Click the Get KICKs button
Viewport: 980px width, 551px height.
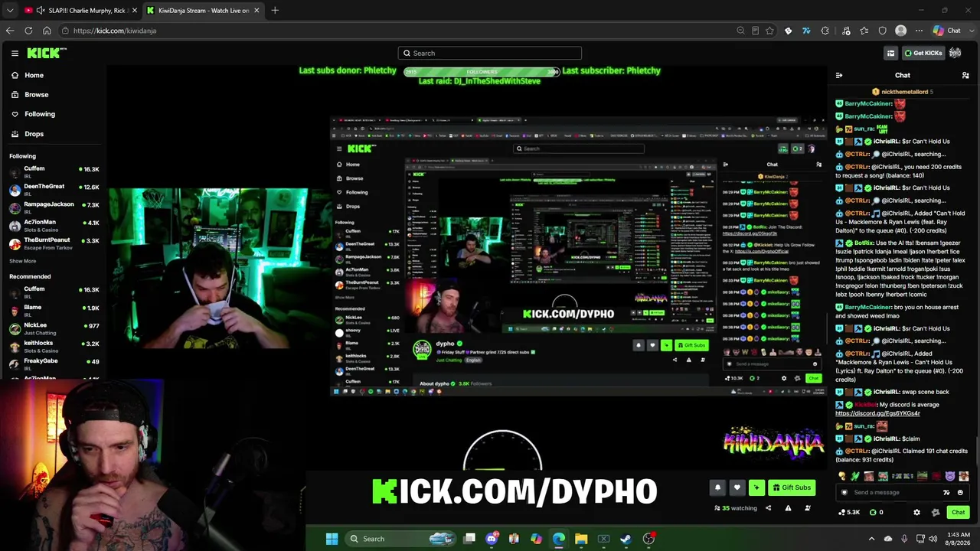[x=923, y=53]
